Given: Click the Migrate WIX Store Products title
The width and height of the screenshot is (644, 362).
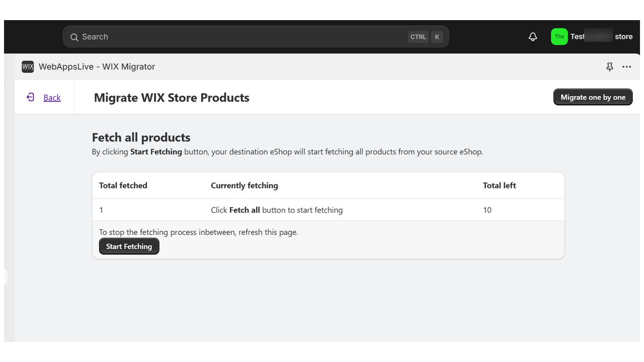Looking at the screenshot, I should click(x=172, y=98).
